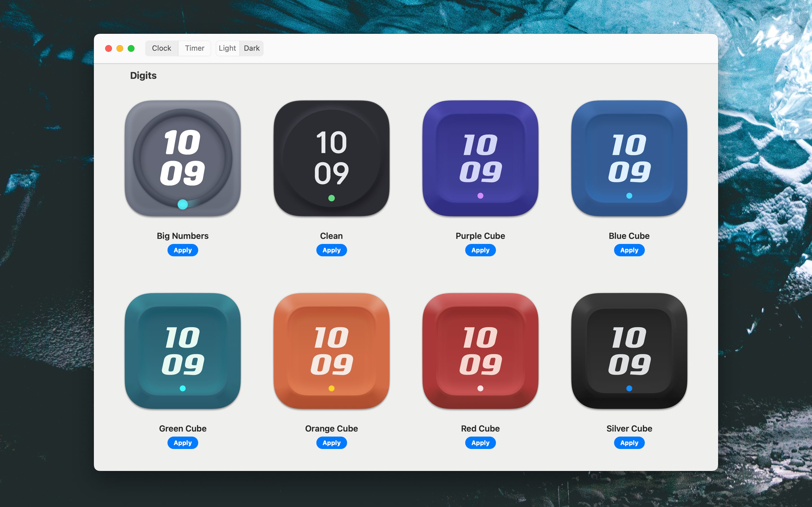This screenshot has width=812, height=507.
Task: Select the Red Cube clock face
Action: tap(480, 350)
